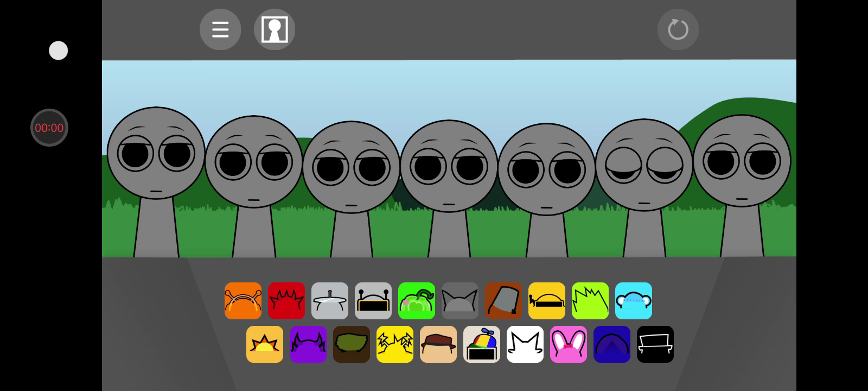Pick the red spiky hair icon
The image size is (868, 391).
coord(286,301)
